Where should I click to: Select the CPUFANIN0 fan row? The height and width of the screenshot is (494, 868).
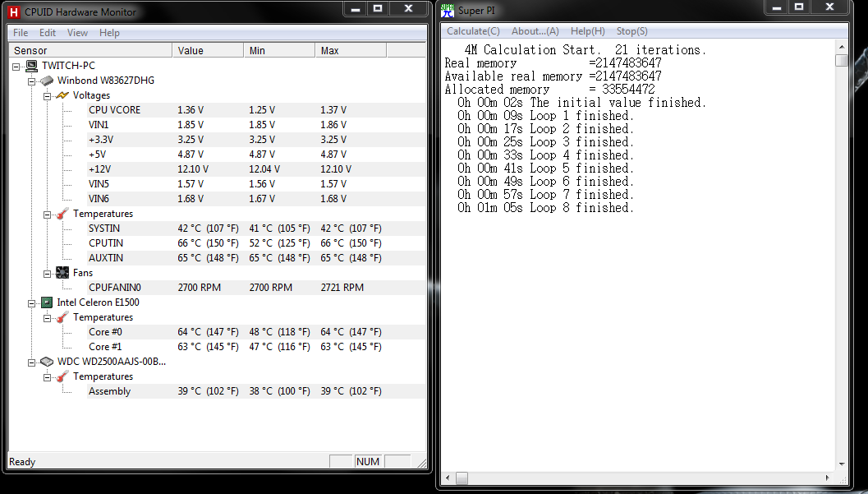[256, 288]
